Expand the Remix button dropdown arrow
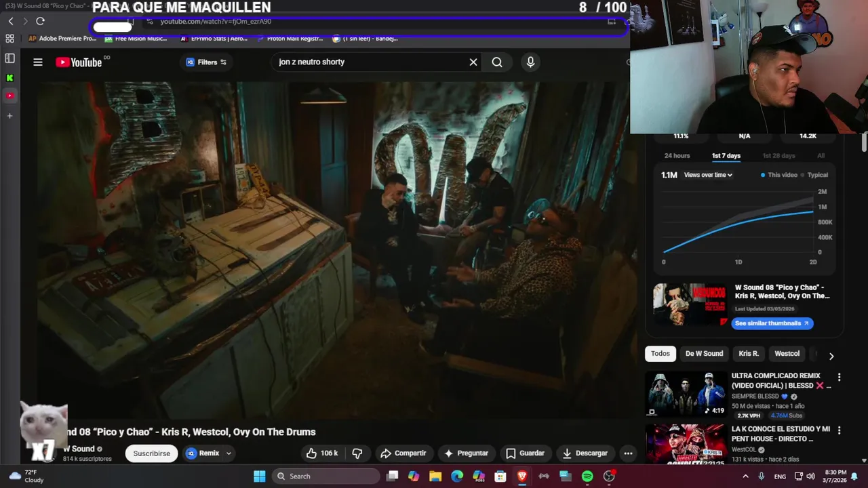This screenshot has width=868, height=488. click(229, 453)
